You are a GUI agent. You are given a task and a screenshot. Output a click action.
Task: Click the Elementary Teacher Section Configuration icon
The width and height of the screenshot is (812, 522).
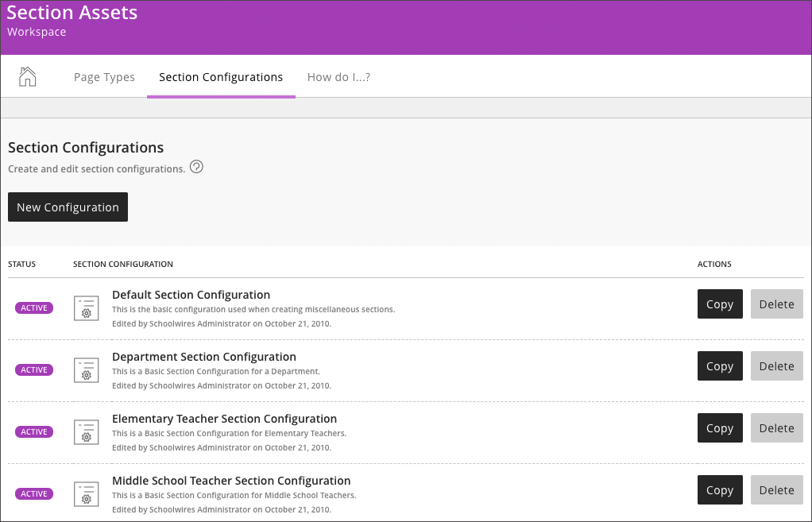pyautogui.click(x=86, y=431)
